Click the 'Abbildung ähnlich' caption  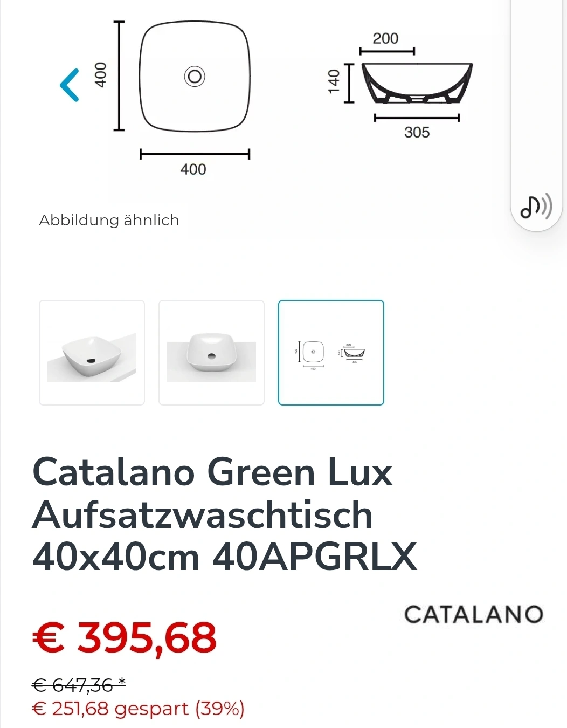pos(109,220)
